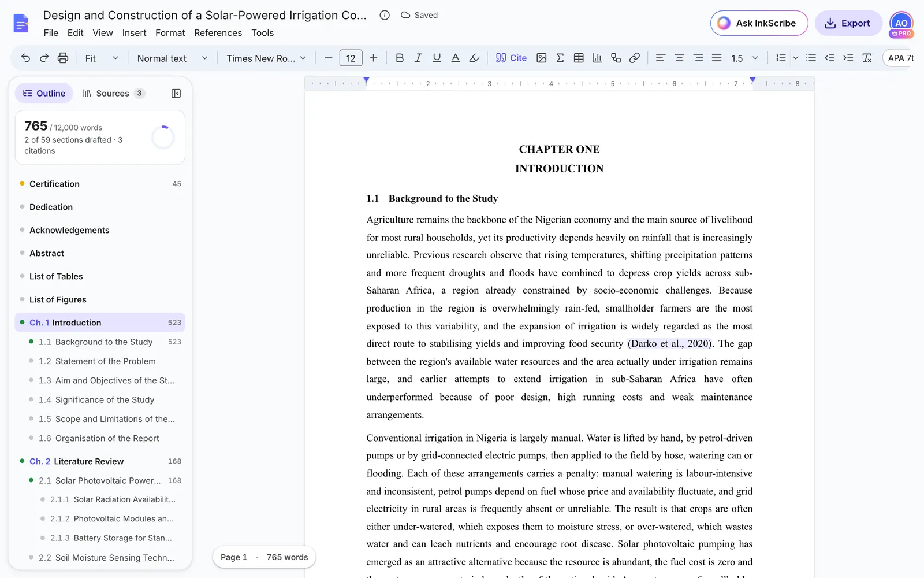
Task: Open the Normal text style dropdown
Action: [172, 58]
